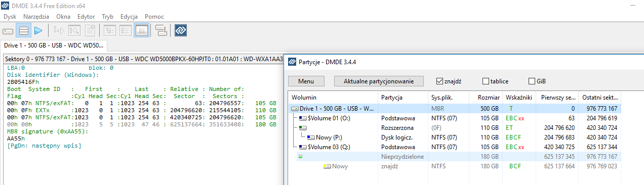Select the gray found Nowy volume row
The image size is (644, 185).
tap(455, 166)
